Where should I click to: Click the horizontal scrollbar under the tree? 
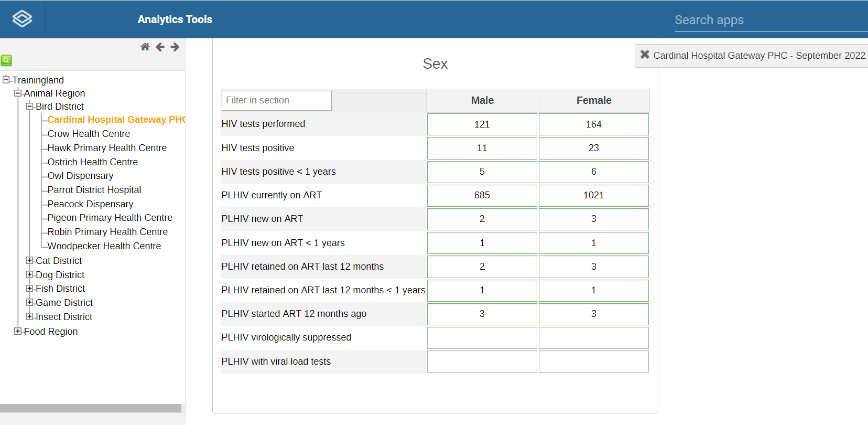click(x=91, y=408)
